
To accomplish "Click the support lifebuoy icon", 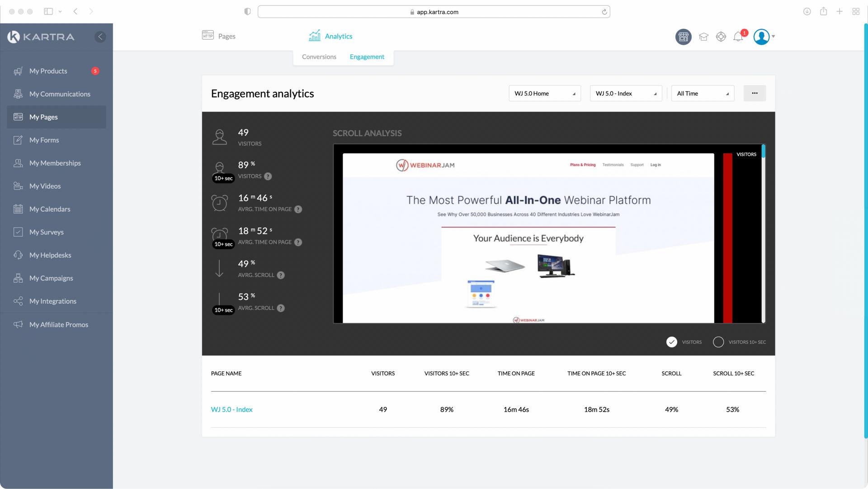I will click(x=721, y=37).
